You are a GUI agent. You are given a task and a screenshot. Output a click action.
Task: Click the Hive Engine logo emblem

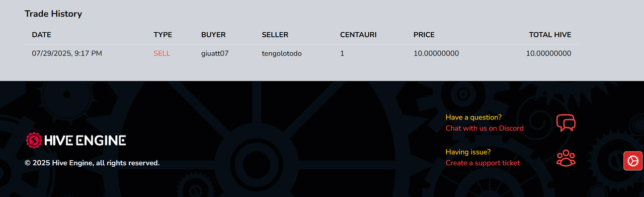[x=34, y=140]
